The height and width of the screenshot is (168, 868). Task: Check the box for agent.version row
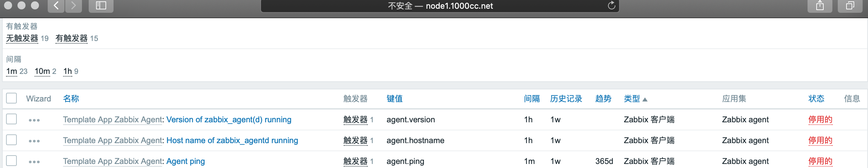tap(11, 119)
